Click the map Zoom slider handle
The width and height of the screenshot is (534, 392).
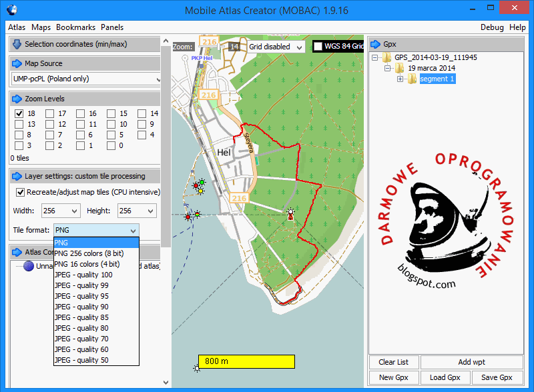point(219,46)
